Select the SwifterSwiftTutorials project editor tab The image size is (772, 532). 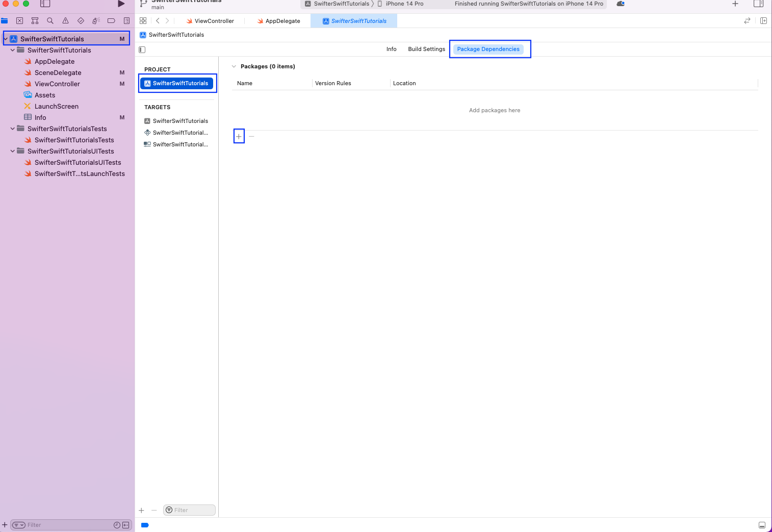coord(354,21)
